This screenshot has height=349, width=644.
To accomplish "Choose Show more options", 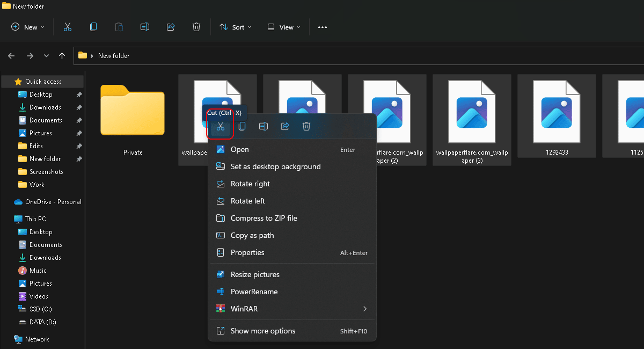I will (263, 331).
